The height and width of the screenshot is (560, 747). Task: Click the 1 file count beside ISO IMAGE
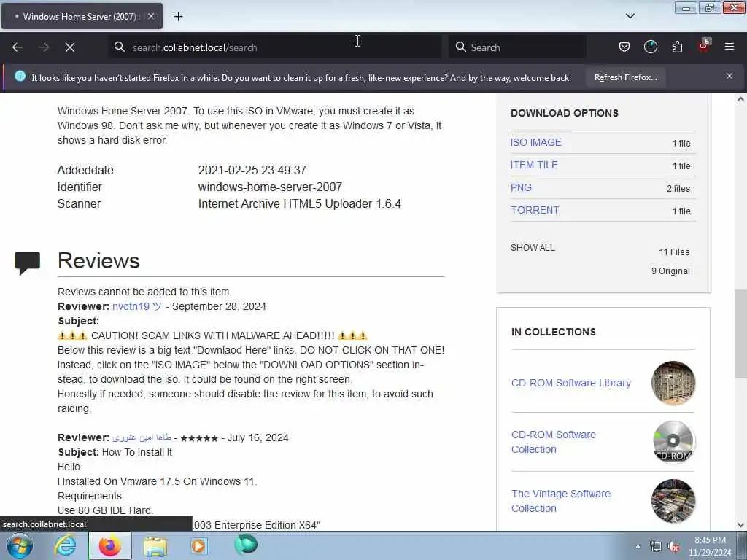pos(681,144)
